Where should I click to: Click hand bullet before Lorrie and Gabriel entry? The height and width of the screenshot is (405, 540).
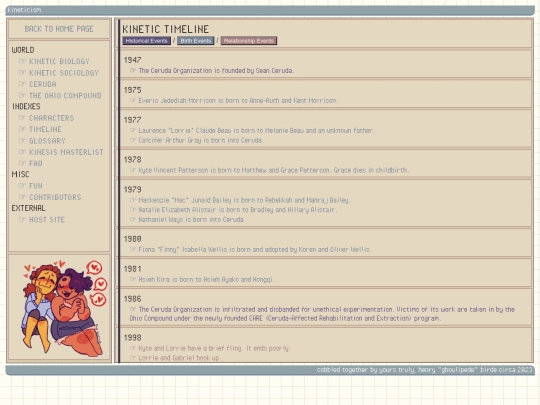(x=133, y=357)
